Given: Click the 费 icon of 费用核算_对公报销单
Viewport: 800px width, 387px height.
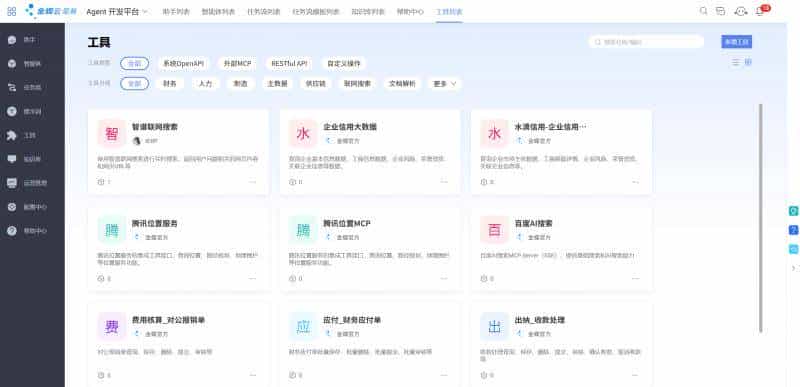Looking at the screenshot, I should pos(112,326).
